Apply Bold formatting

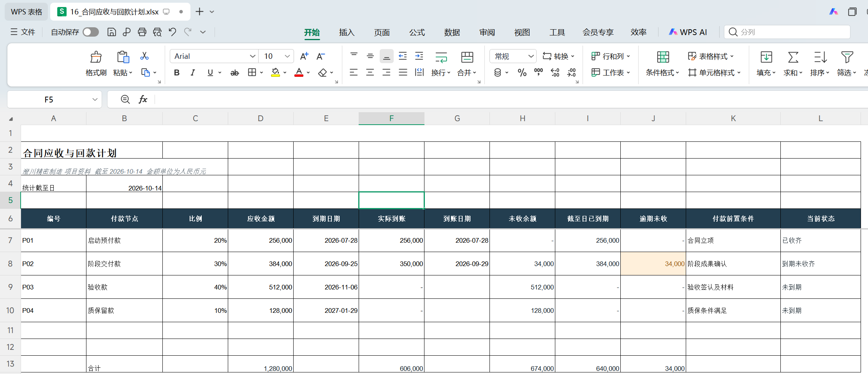coord(177,72)
